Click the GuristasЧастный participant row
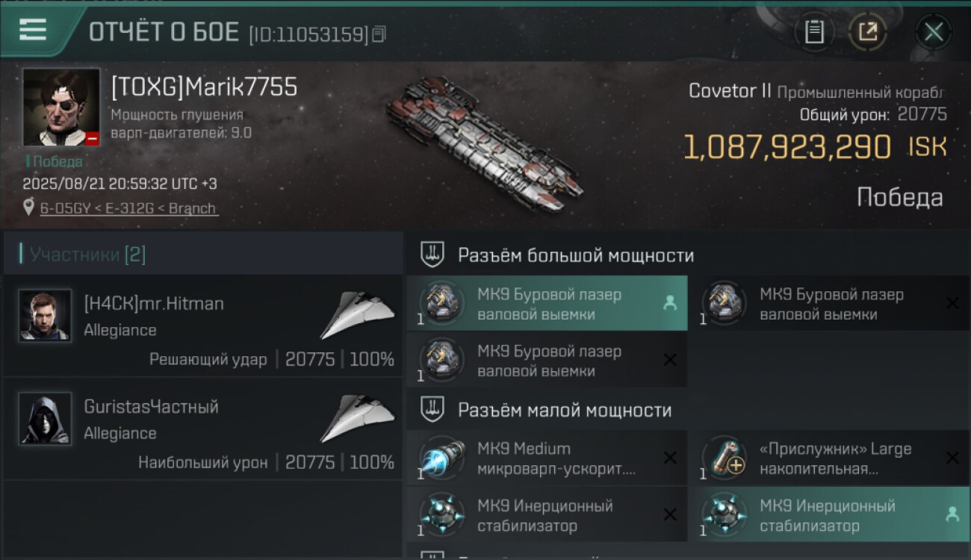 (x=203, y=429)
